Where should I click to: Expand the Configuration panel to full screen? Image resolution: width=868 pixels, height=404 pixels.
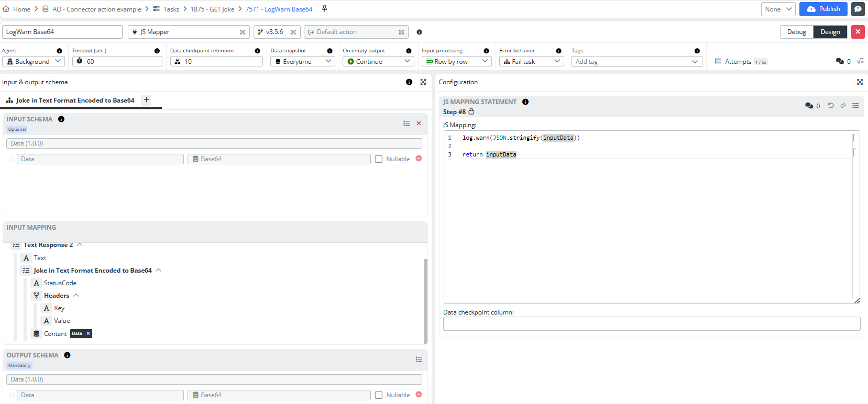[x=860, y=82]
